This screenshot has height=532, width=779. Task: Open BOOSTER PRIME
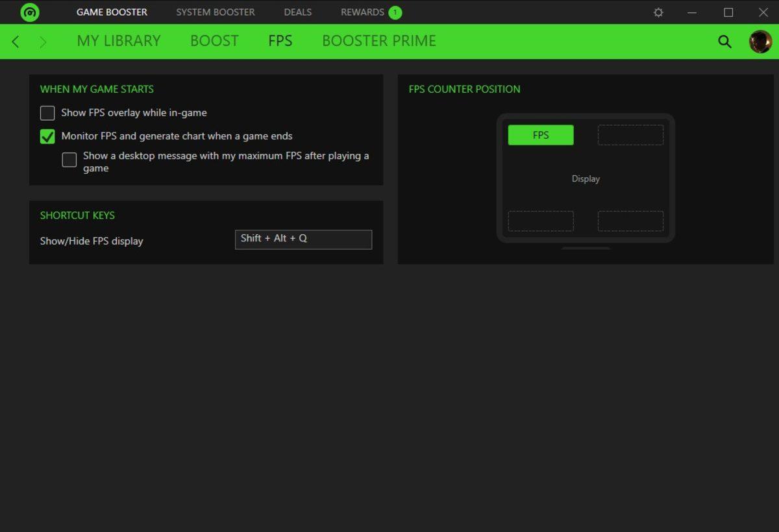(378, 40)
